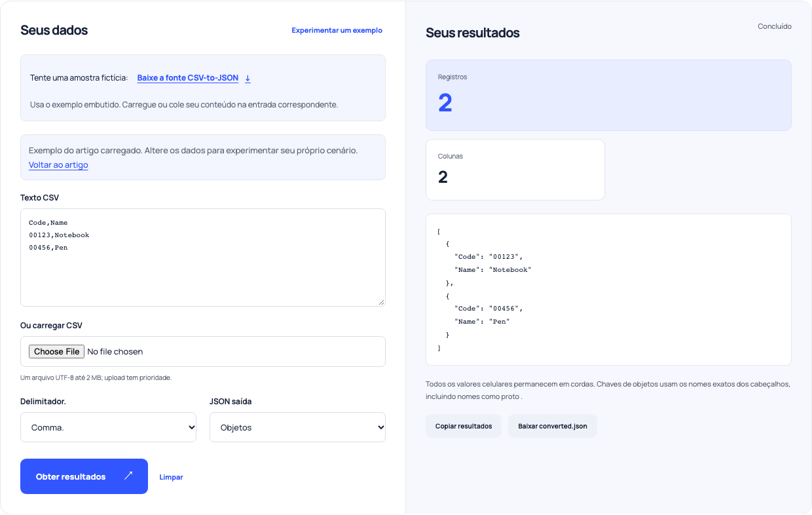Click the "Name": "Notebook" JSON line
Screen dimensions: 812x515
click(x=492, y=270)
